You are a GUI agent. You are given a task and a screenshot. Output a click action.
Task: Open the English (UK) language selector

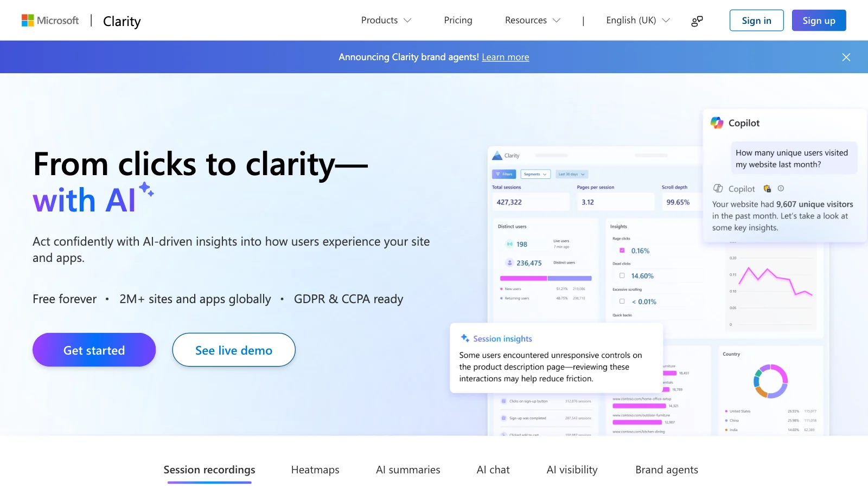[x=638, y=21]
